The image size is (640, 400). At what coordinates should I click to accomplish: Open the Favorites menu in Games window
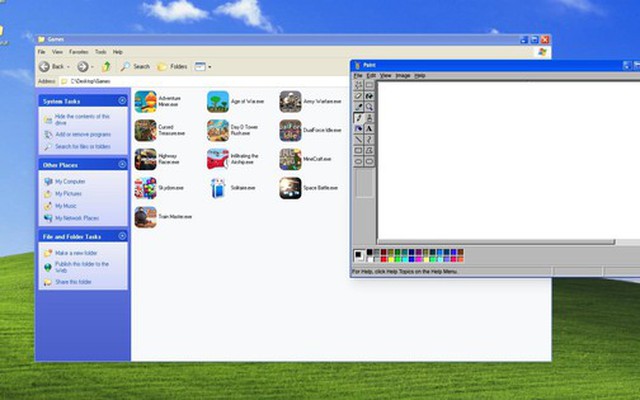78,52
